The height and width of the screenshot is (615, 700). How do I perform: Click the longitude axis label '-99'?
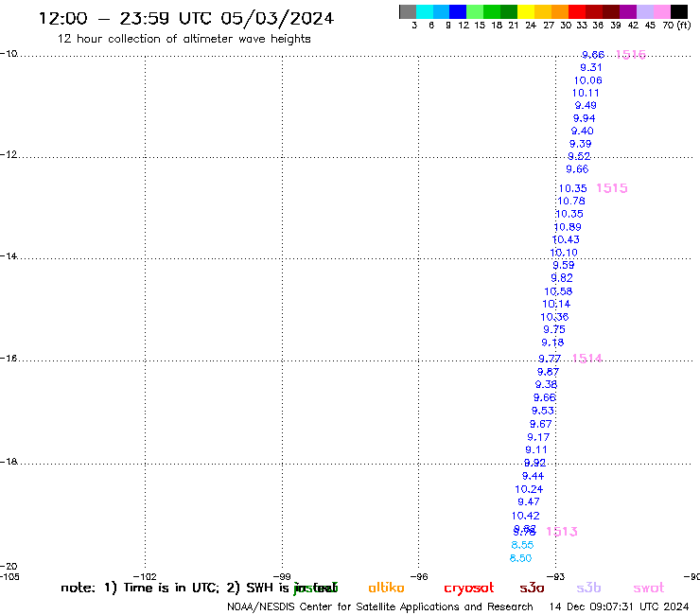282,576
